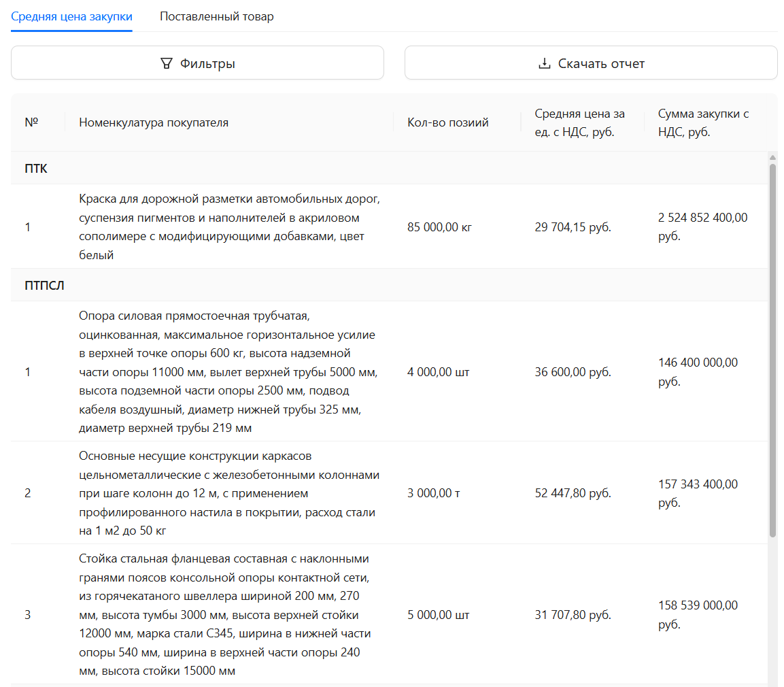The image size is (784, 687).
Task: Click the download arrow icon
Action: coord(544,63)
